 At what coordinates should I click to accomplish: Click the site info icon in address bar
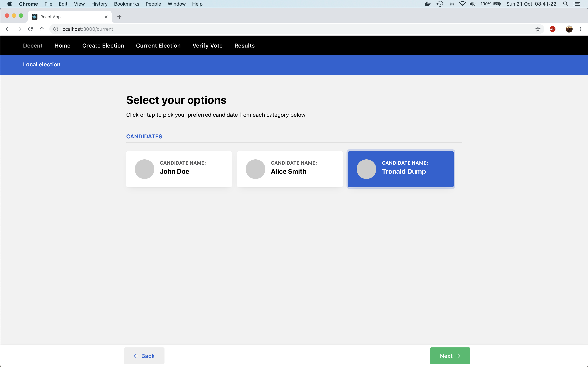click(56, 29)
